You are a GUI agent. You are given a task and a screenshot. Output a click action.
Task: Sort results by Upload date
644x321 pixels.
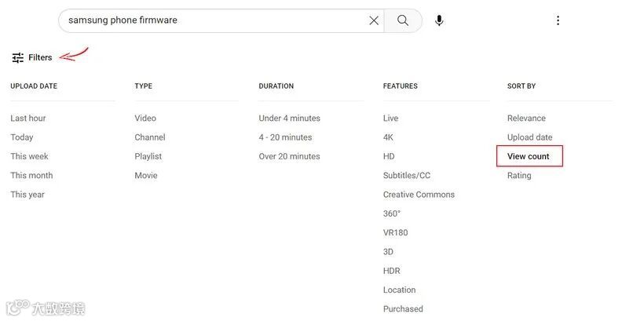pyautogui.click(x=530, y=137)
